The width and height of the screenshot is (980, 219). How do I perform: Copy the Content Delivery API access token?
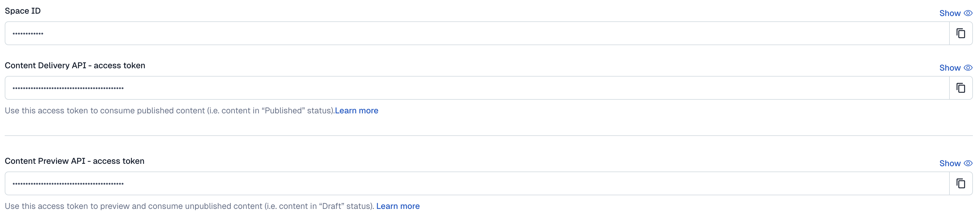click(961, 88)
